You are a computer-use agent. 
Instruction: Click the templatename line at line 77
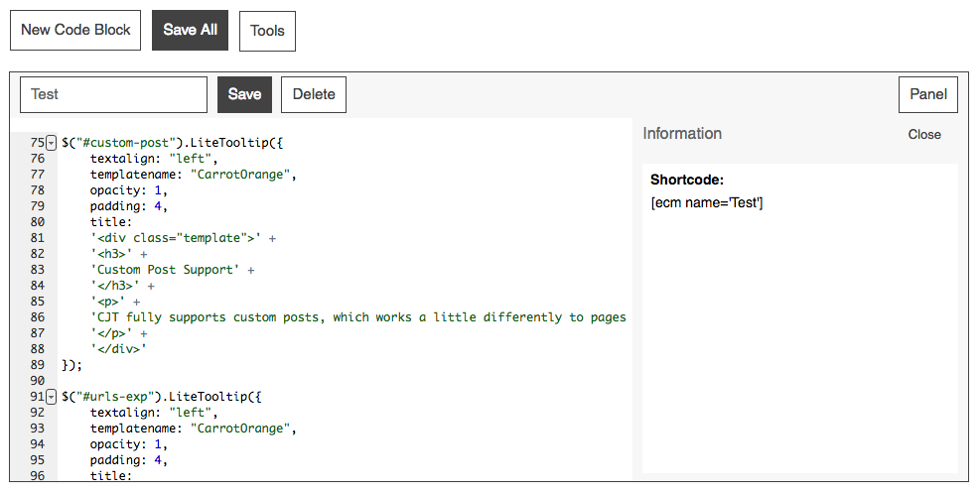click(x=193, y=175)
